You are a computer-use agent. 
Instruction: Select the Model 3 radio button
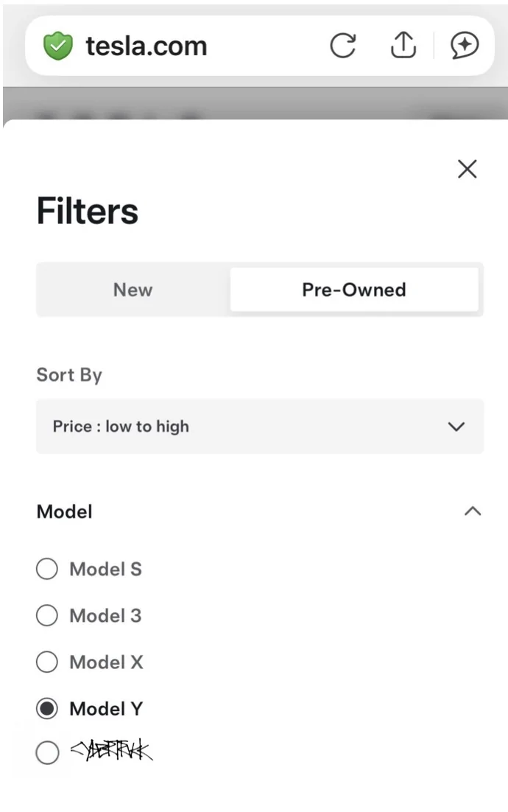coord(47,616)
